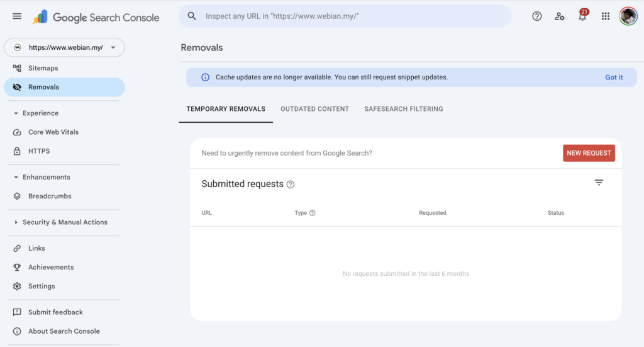
Task: Open the Google account profile avatar
Action: tap(628, 16)
